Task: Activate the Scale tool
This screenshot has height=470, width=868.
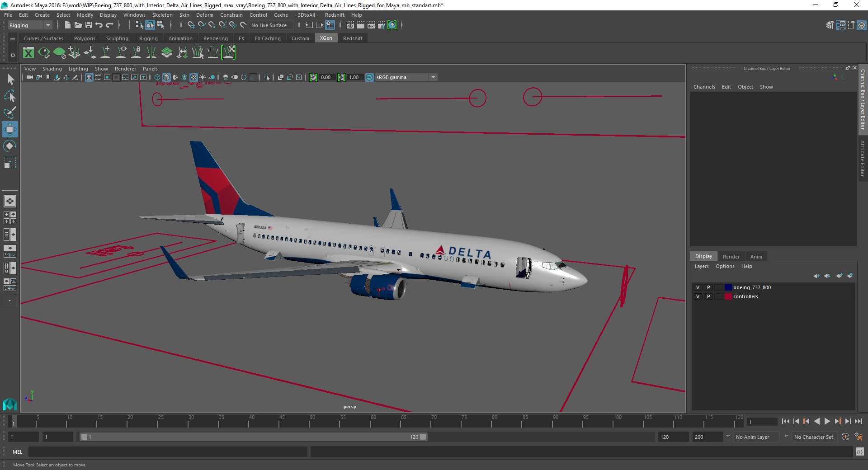Action: click(x=10, y=163)
